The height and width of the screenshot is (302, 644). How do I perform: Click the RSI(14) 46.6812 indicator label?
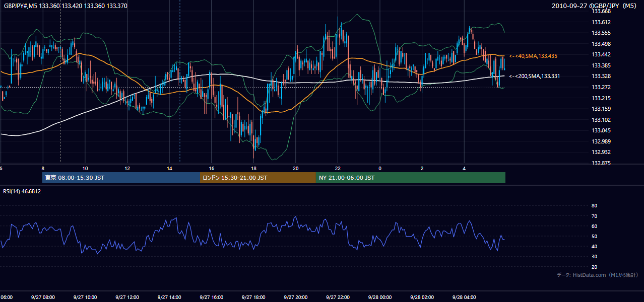(x=22, y=191)
